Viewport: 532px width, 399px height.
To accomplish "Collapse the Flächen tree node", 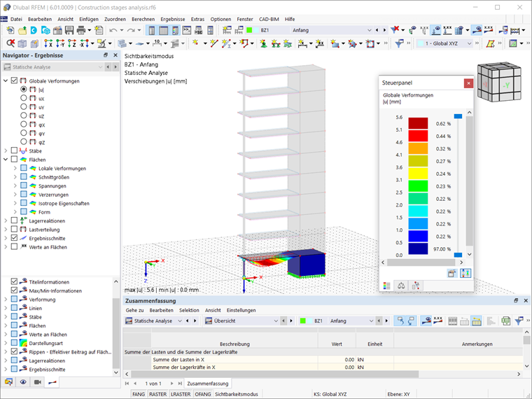I will (6, 160).
